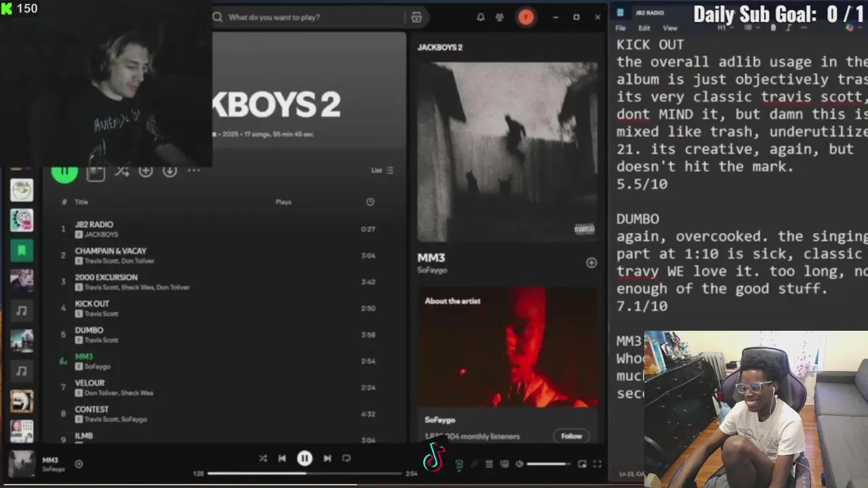Download the JACKBOYS 2 album
The width and height of the screenshot is (868, 488).
(x=170, y=171)
